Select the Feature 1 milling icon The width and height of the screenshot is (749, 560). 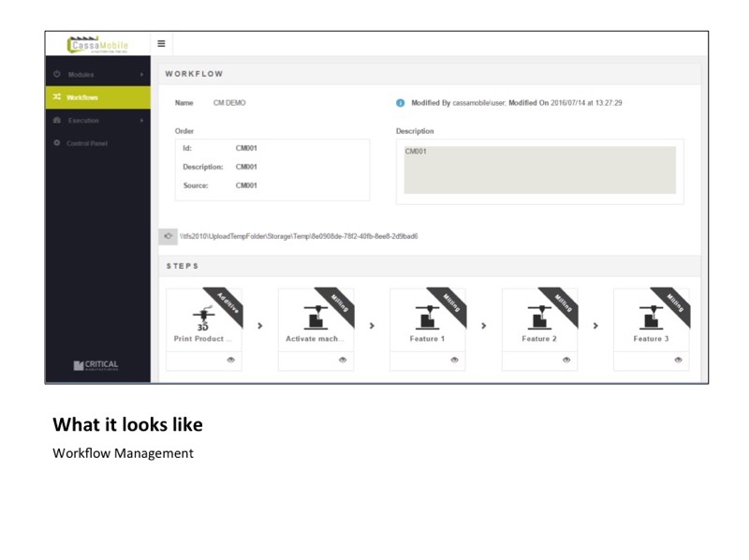point(427,318)
